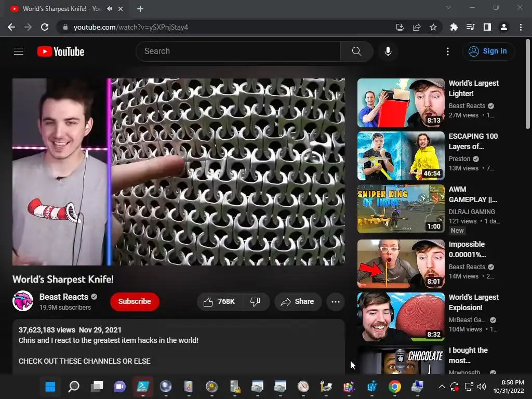Open the 'I bought the most...' video title
532x399 pixels.
pyautogui.click(x=468, y=355)
